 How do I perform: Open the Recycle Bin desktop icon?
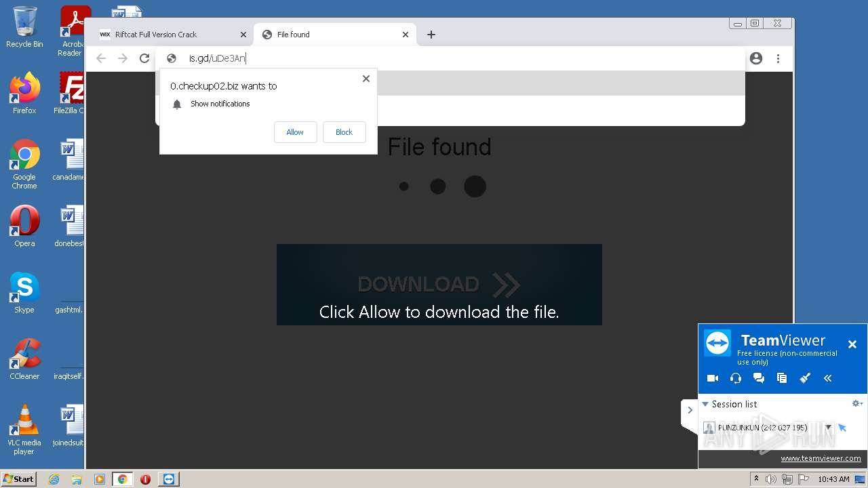(x=24, y=27)
